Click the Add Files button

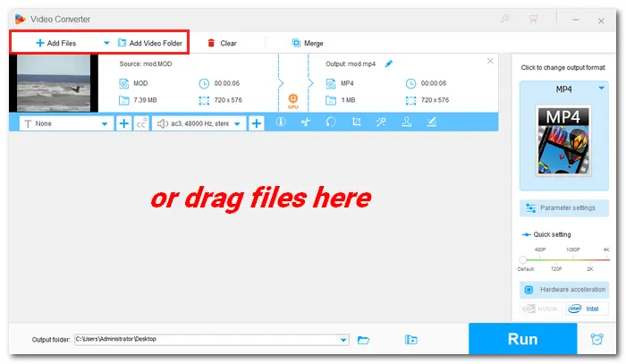tap(55, 43)
